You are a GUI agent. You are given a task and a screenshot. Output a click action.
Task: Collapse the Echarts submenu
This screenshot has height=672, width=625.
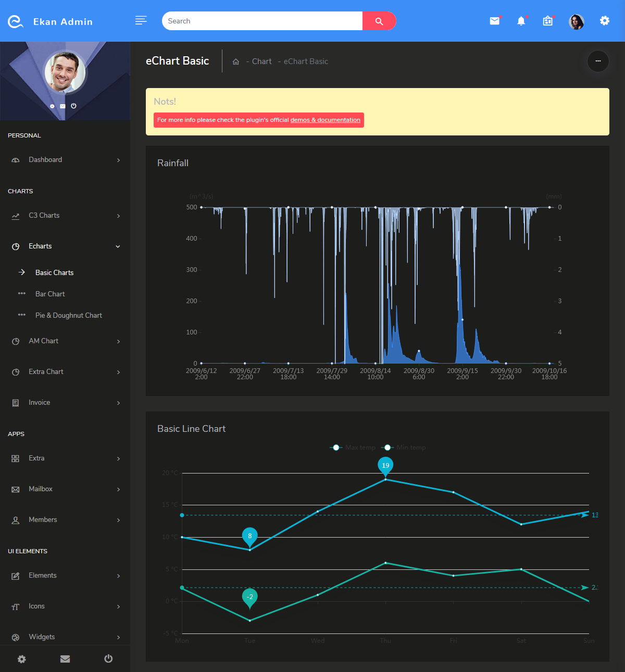pos(40,246)
